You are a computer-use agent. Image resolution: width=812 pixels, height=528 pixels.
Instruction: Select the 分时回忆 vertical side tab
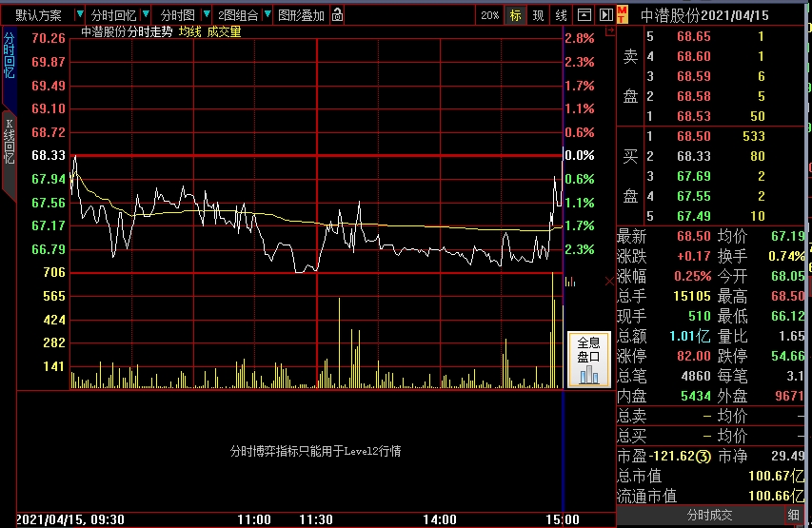pyautogui.click(x=9, y=55)
